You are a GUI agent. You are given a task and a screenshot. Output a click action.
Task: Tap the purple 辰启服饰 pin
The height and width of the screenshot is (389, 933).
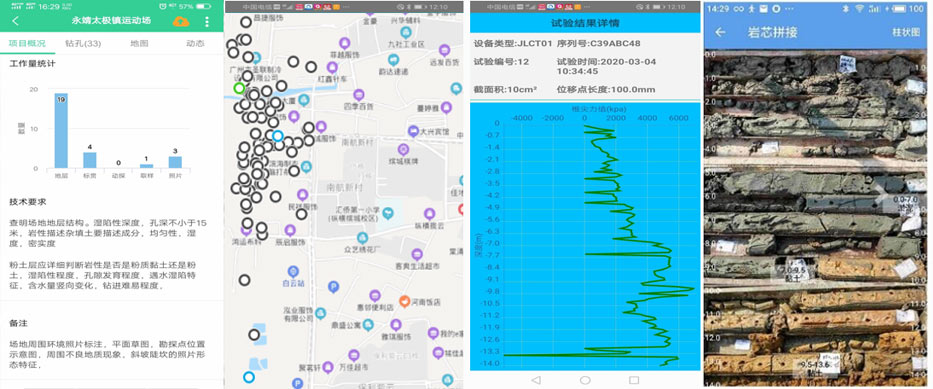pyautogui.click(x=290, y=230)
